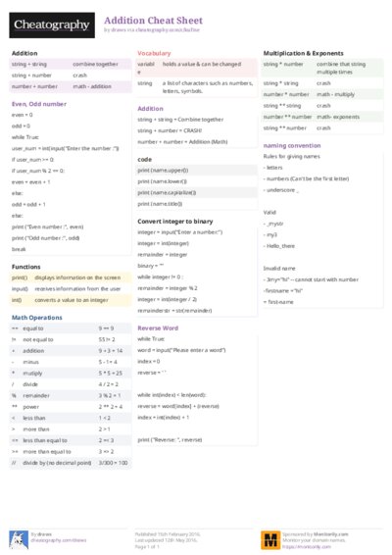This screenshot has height=555, width=392.
Task: Open the author avatar in the footer
Action: tap(19, 539)
